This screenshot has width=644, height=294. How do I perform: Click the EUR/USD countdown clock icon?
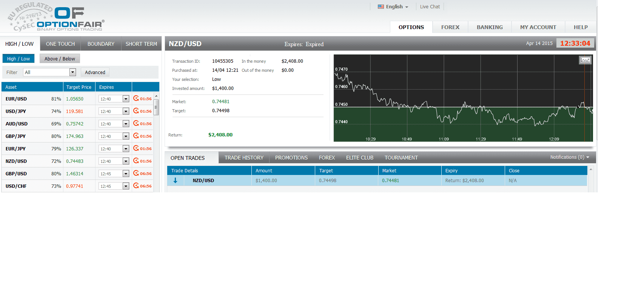click(x=136, y=99)
